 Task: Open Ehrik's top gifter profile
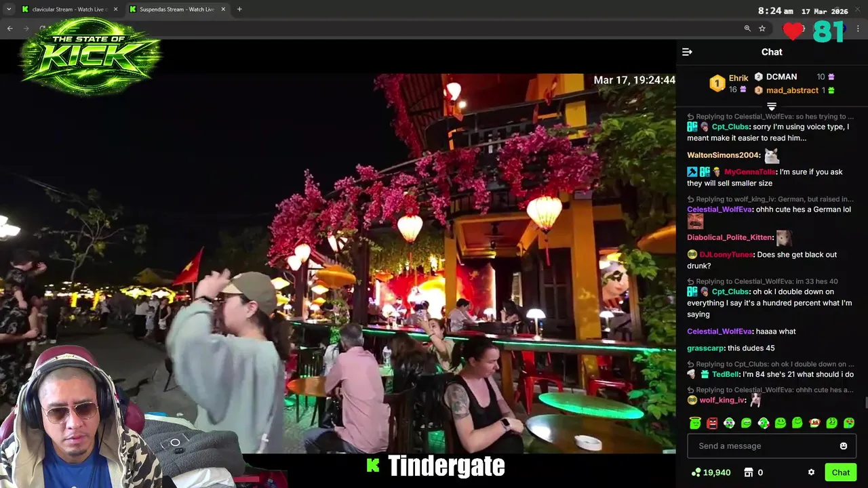[x=738, y=78]
